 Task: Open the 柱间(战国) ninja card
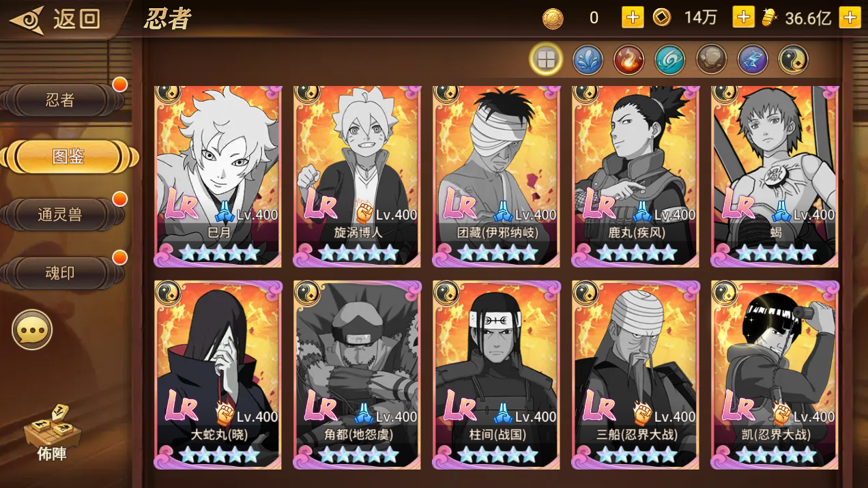click(x=497, y=375)
